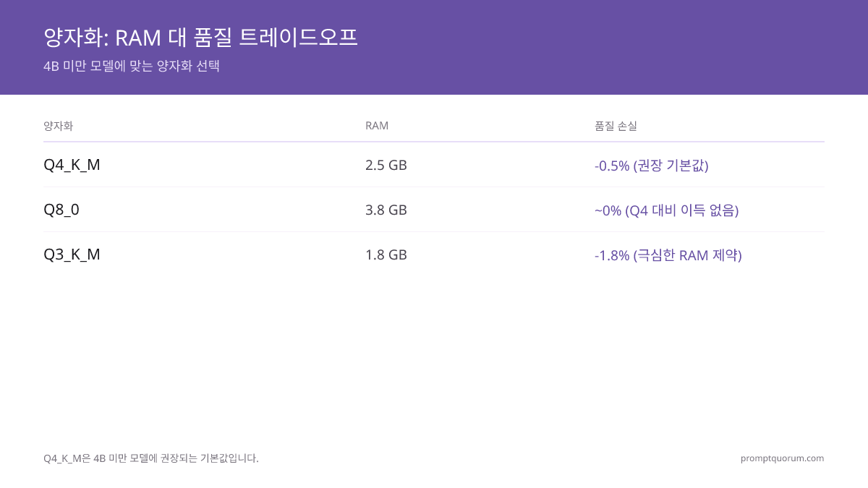Select the '3.8 GB' RAM value
This screenshot has width=868, height=488.
click(x=386, y=210)
